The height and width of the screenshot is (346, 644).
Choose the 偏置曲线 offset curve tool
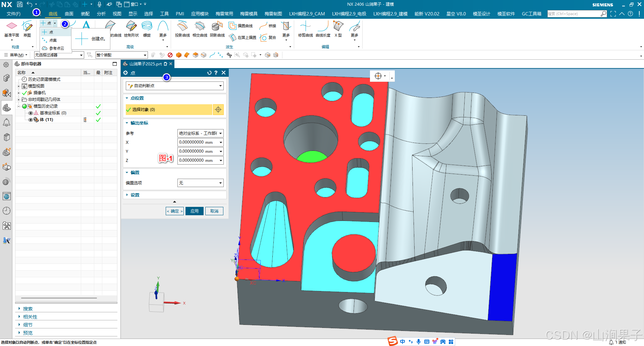click(x=240, y=26)
